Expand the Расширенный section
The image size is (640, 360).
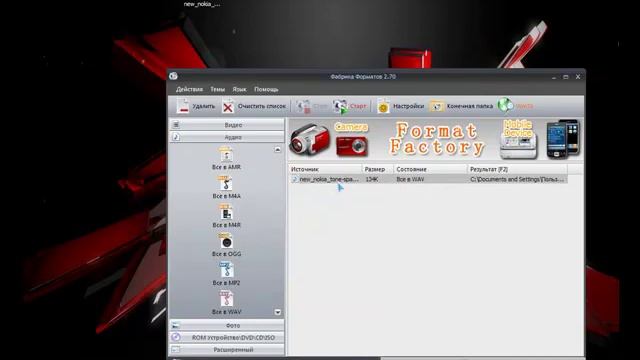pyautogui.click(x=227, y=350)
